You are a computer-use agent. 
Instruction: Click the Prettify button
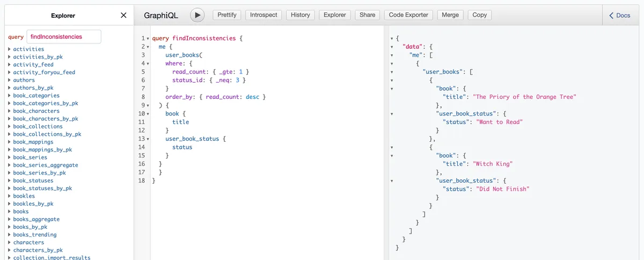[227, 15]
